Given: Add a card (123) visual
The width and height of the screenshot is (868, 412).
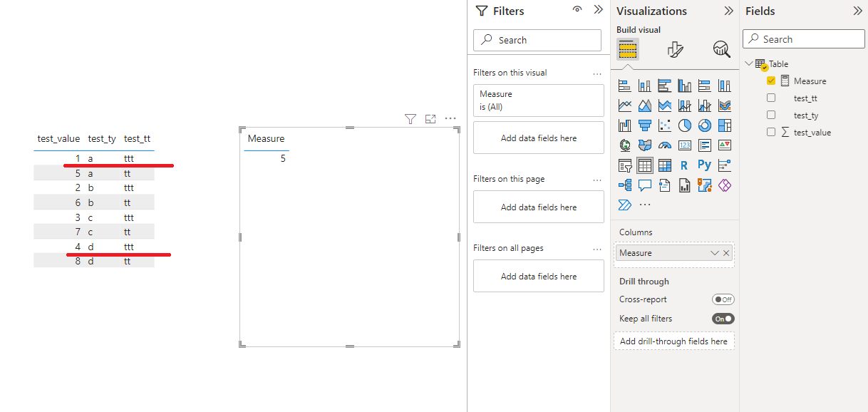Looking at the screenshot, I should coord(685,145).
